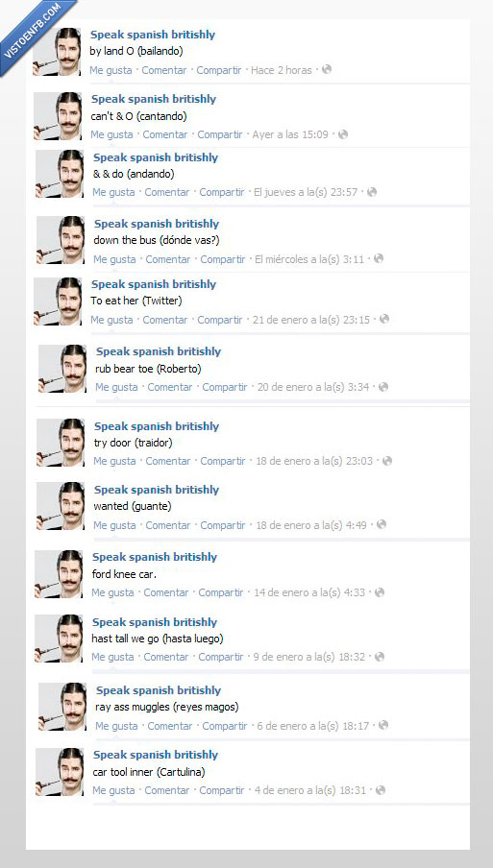This screenshot has width=493, height=868.
Task: Open profile picture of the 'wanted (guante)' post
Action: [x=61, y=506]
